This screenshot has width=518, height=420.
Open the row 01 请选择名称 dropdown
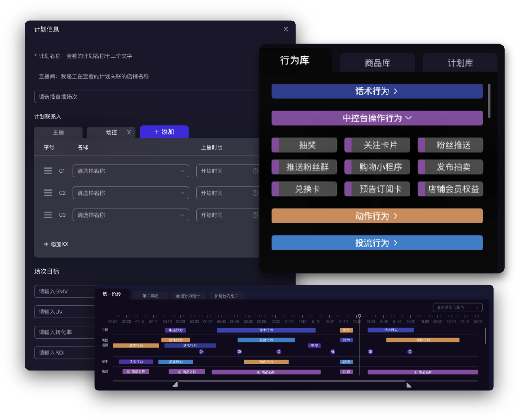click(130, 171)
